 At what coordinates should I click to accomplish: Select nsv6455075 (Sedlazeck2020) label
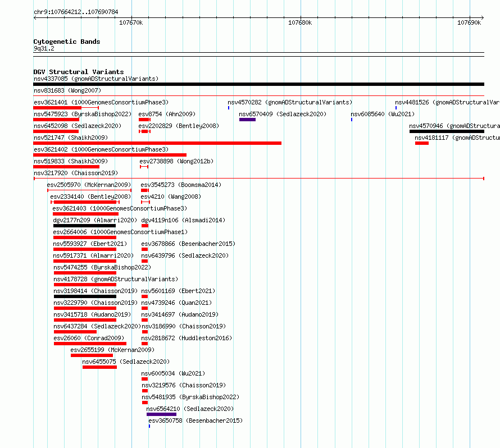[x=126, y=362]
